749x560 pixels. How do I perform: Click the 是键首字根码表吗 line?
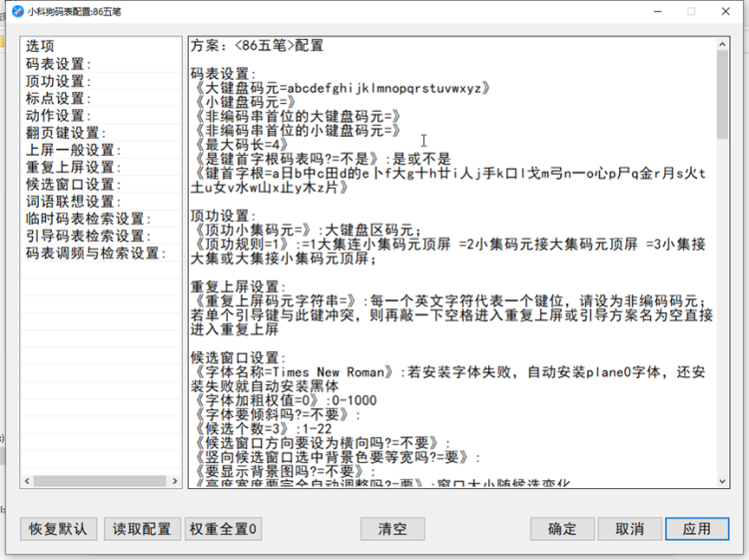pos(323,159)
